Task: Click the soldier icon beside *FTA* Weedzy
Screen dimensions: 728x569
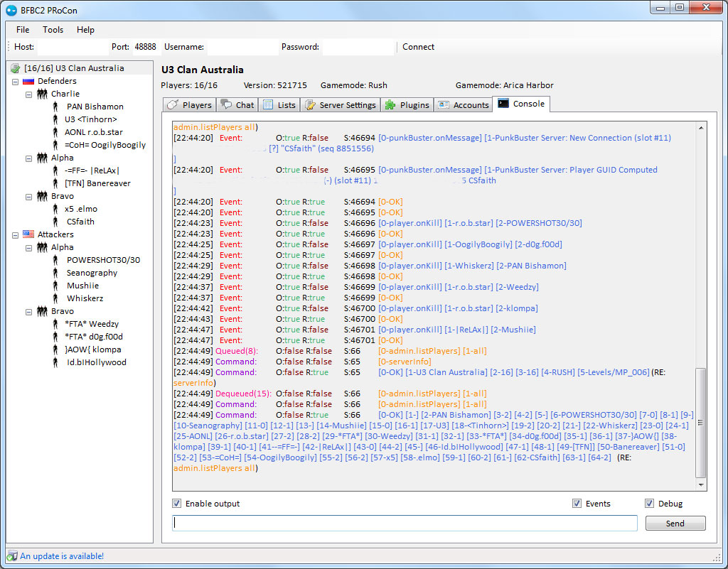Action: coord(55,324)
